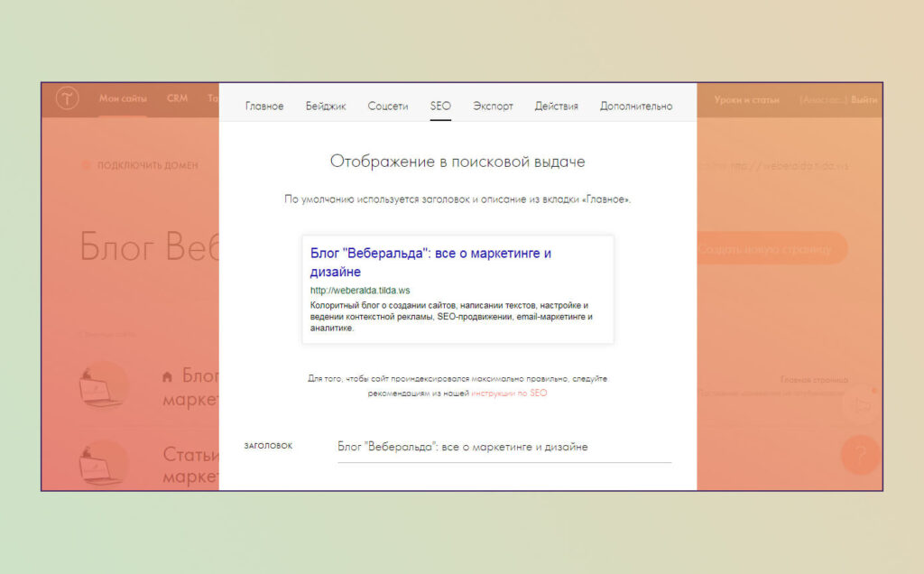Open Уроки и статьи in header

746,99
